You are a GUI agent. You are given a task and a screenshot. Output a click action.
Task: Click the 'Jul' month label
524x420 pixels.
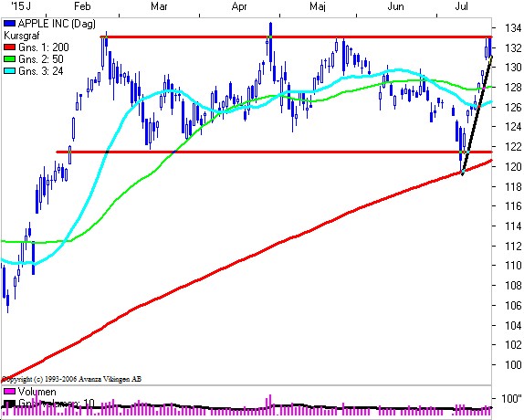[x=462, y=6]
